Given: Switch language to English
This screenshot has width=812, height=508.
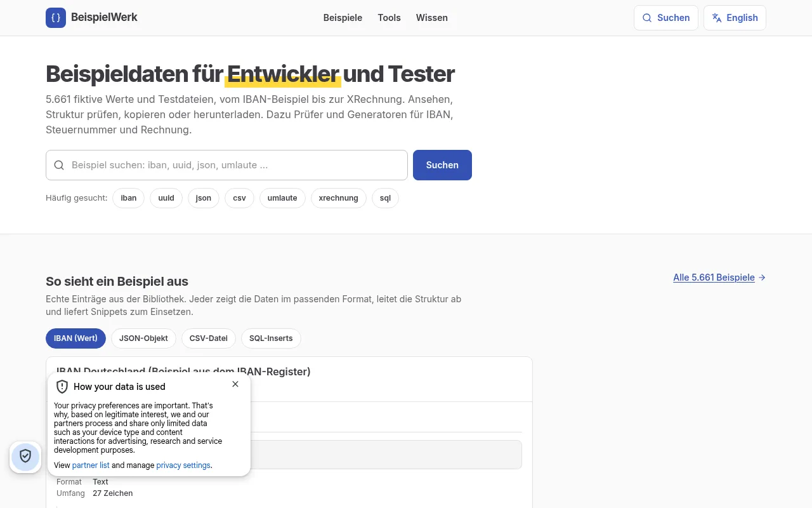Looking at the screenshot, I should click(735, 18).
